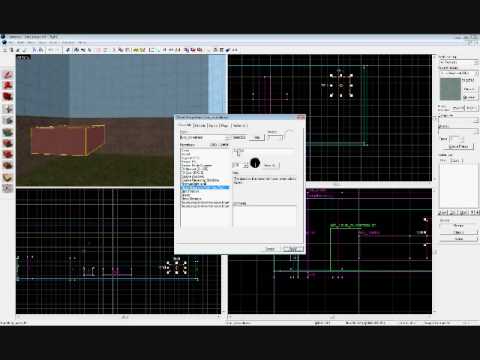The height and width of the screenshot is (360, 480).
Task: Select the highlighted keyvalue row in the list
Action: pyautogui.click(x=205, y=188)
